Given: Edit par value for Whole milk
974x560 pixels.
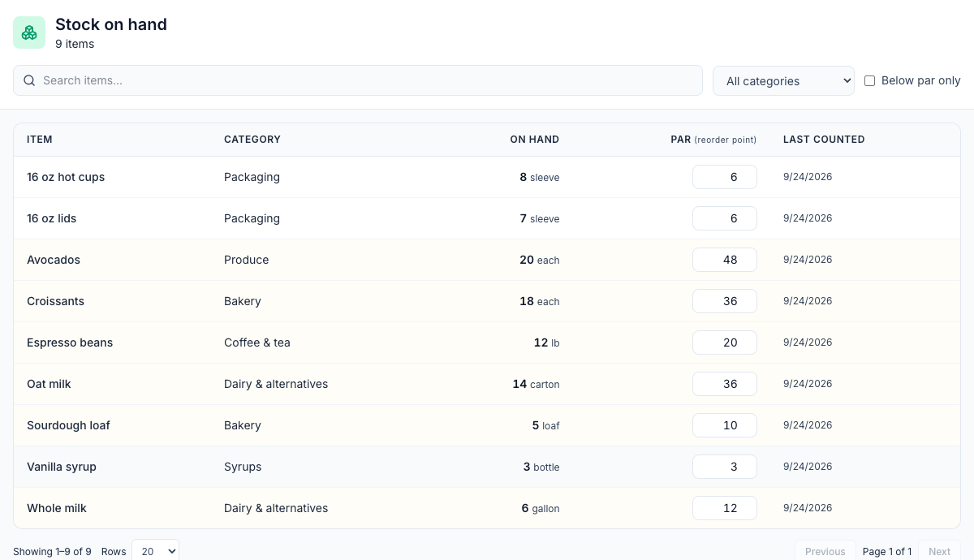Looking at the screenshot, I should [x=725, y=508].
